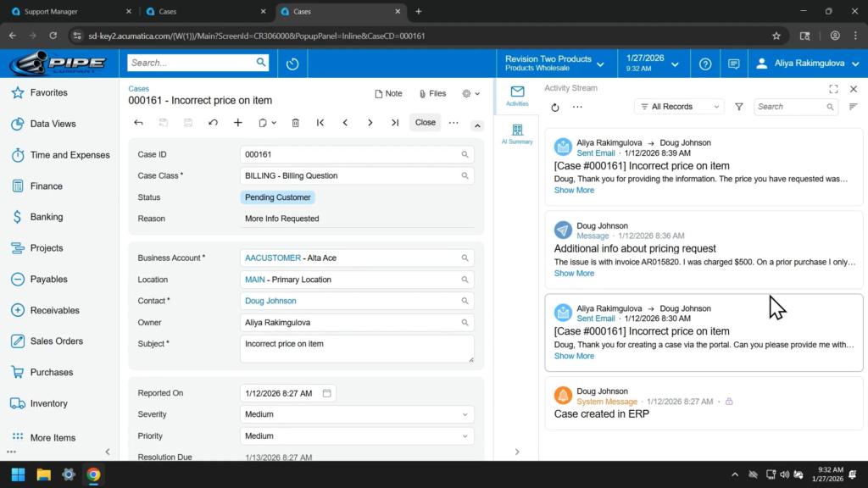Image resolution: width=868 pixels, height=488 pixels.
Task: Collapse the case form header section
Action: (477, 126)
